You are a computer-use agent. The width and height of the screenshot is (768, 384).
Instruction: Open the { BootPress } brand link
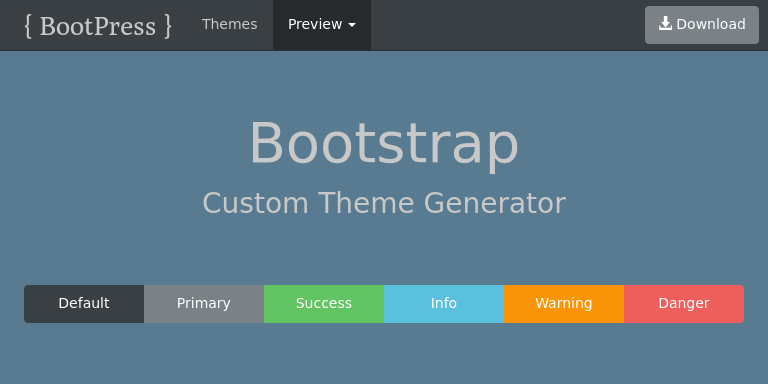pyautogui.click(x=98, y=25)
